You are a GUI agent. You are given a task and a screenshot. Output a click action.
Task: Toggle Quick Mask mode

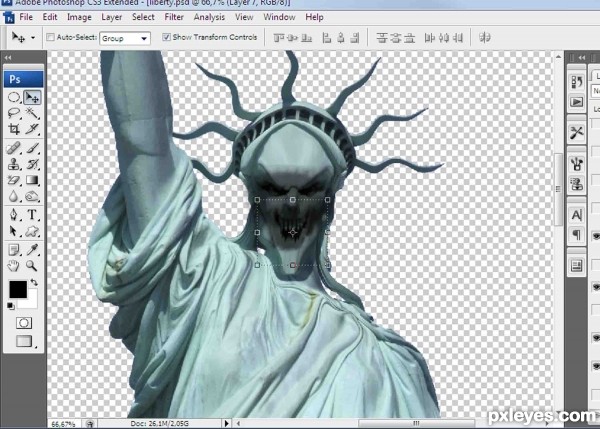[24, 323]
